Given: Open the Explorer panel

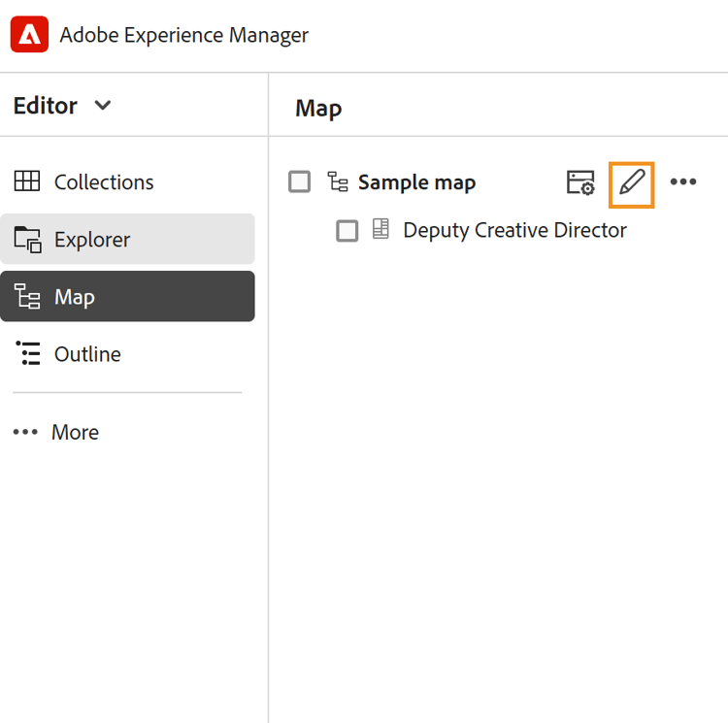Looking at the screenshot, I should coord(92,240).
